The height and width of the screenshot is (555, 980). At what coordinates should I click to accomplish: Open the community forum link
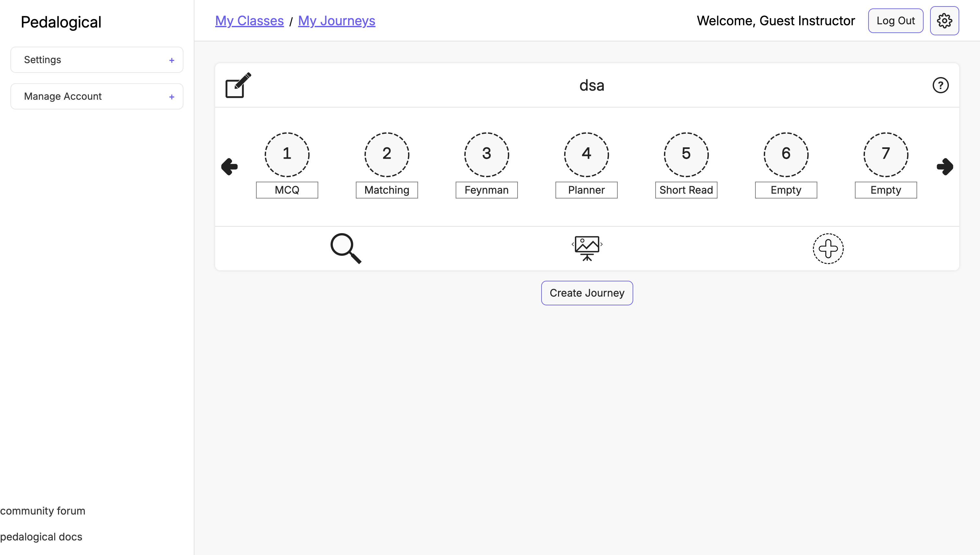pyautogui.click(x=43, y=511)
